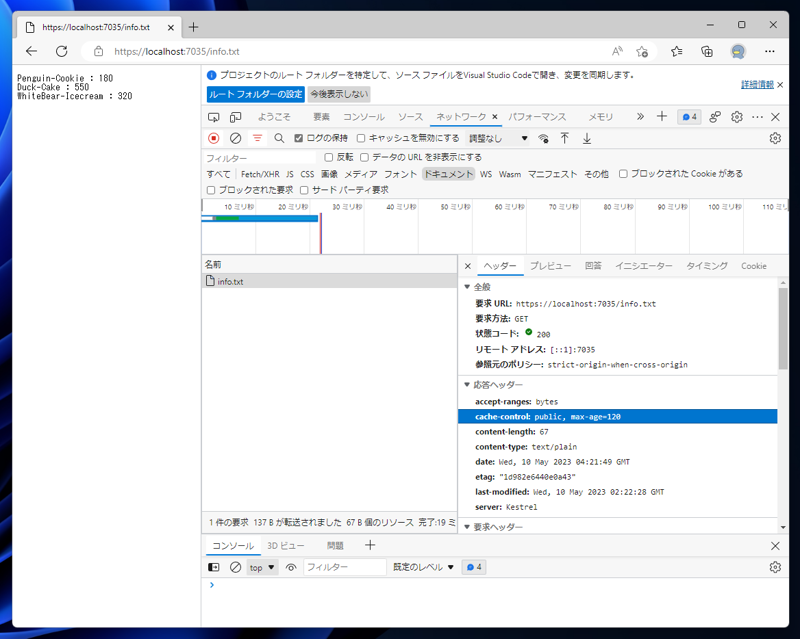This screenshot has height=639, width=800.
Task: Open the DevTools customize ellipsis menu
Action: [x=757, y=117]
